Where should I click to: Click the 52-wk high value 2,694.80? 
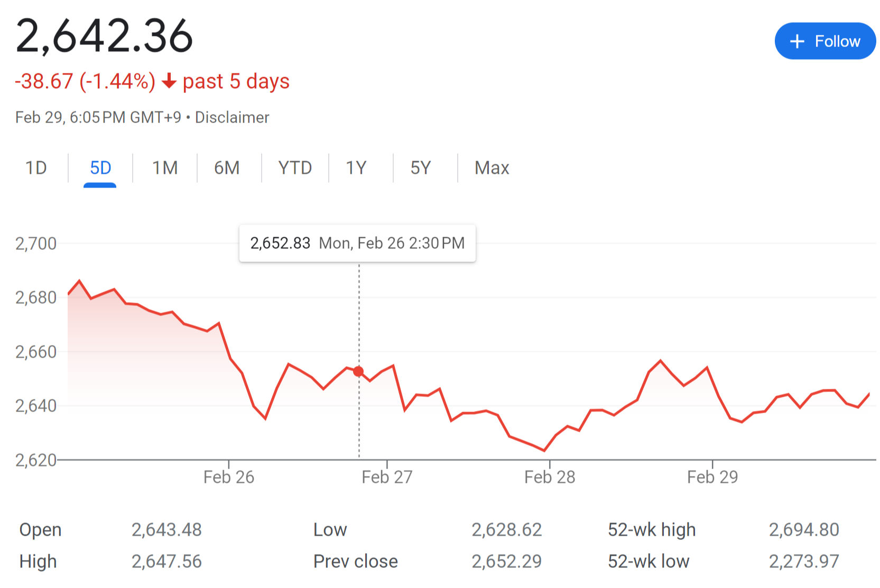pos(803,529)
